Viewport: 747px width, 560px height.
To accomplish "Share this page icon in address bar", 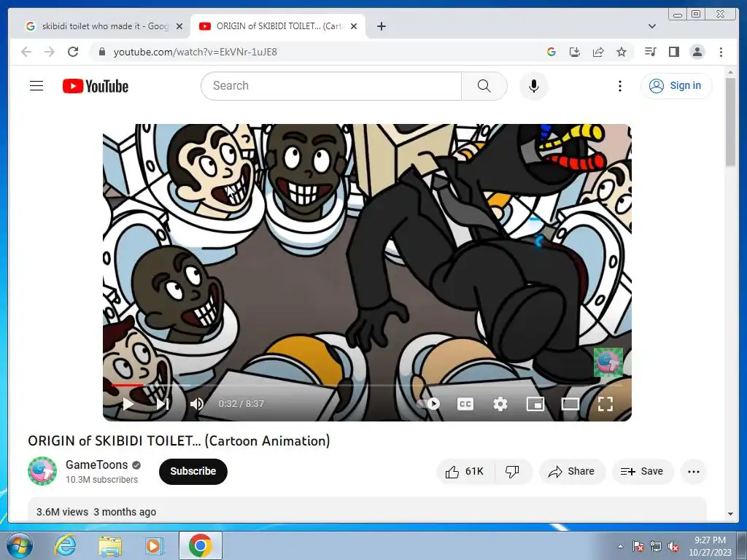I will click(x=598, y=52).
